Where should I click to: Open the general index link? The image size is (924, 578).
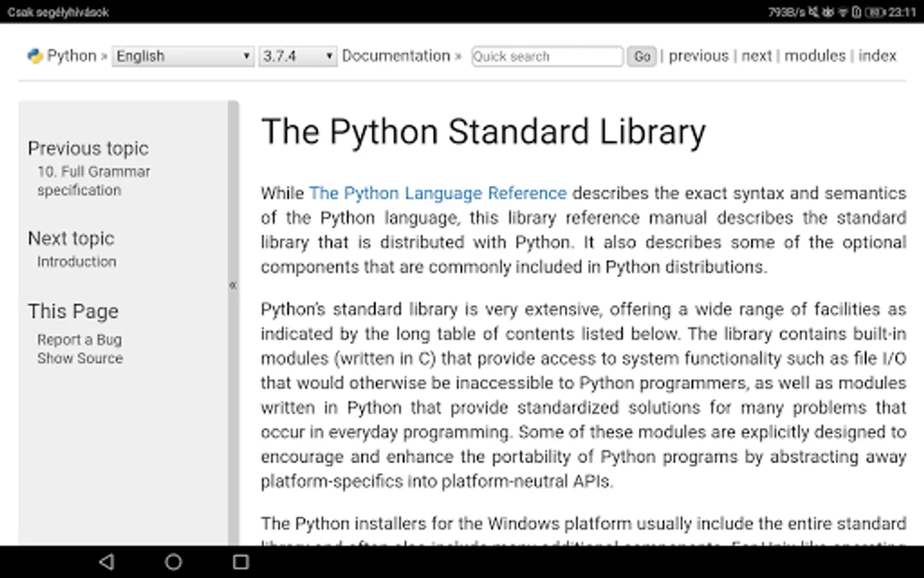pos(877,56)
